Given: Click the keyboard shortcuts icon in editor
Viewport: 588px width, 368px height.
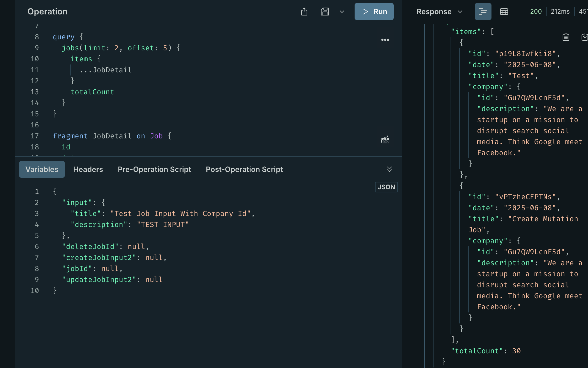Looking at the screenshot, I should pos(385,140).
